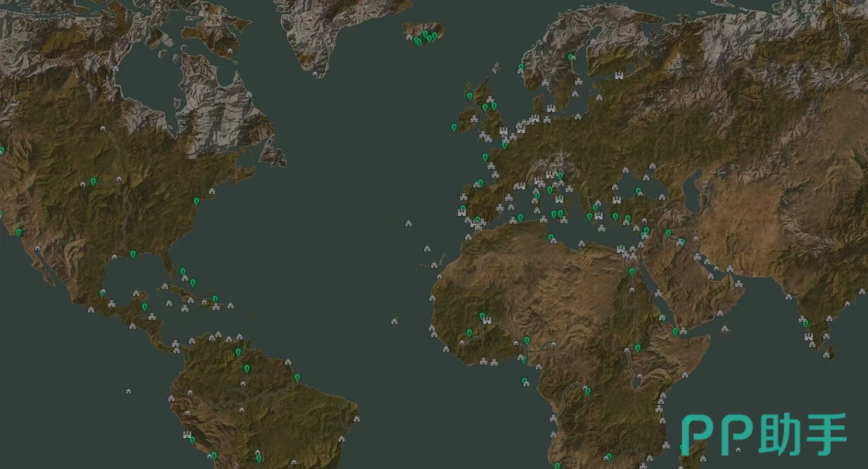Choose the settlement icon on Baffin Island
Screen dimensions: 868x469
pos(230,51)
